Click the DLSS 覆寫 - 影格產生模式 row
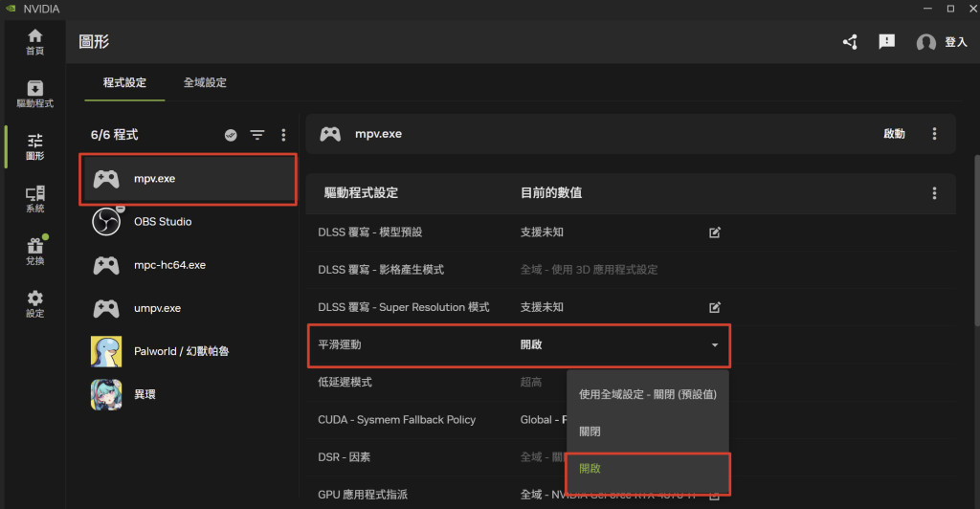 click(631, 270)
